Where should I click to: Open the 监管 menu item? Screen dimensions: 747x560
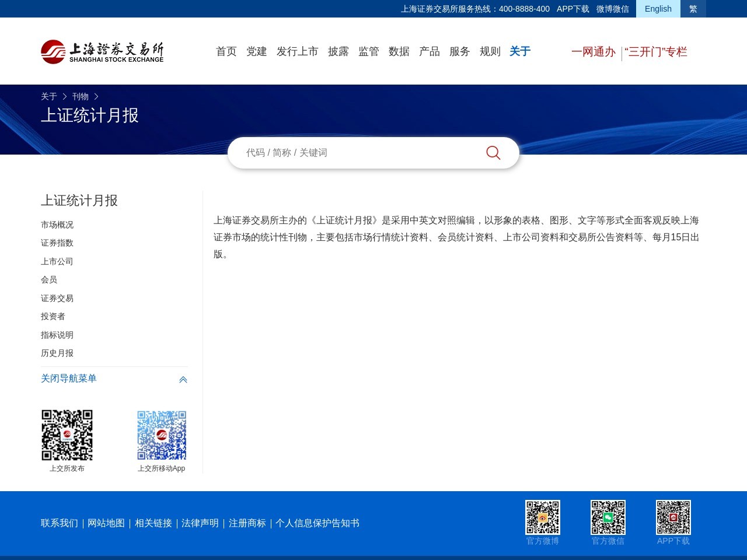[369, 51]
